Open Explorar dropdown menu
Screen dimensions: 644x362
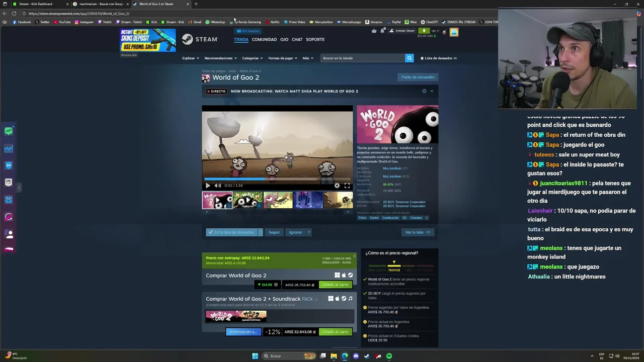[190, 58]
